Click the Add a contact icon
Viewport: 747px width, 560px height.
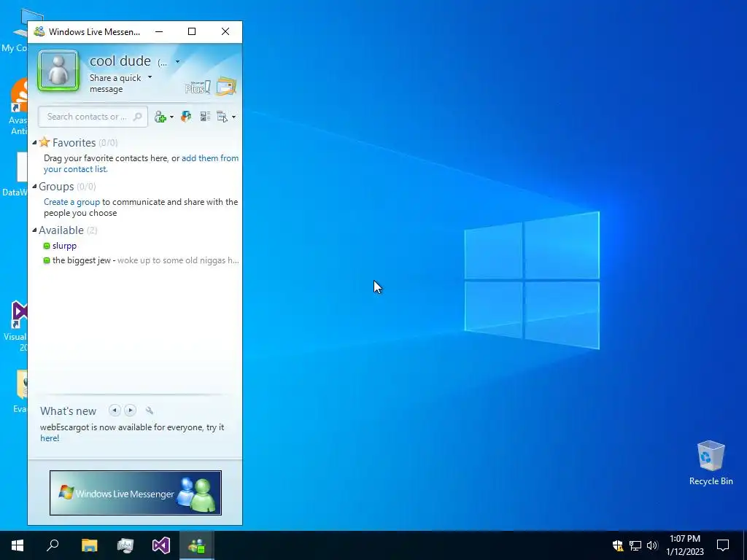click(x=160, y=117)
